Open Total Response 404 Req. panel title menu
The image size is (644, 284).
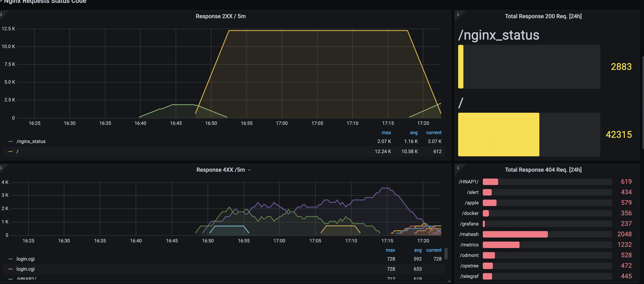coord(543,170)
